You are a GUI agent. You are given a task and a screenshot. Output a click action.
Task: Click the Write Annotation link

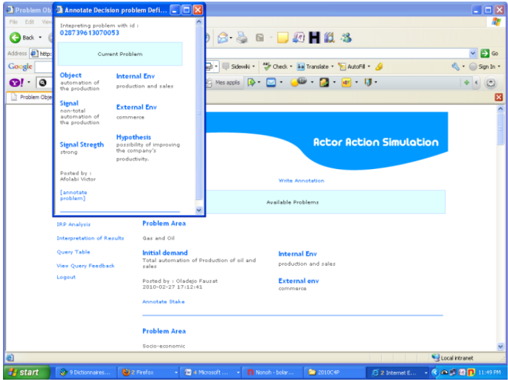pos(301,181)
